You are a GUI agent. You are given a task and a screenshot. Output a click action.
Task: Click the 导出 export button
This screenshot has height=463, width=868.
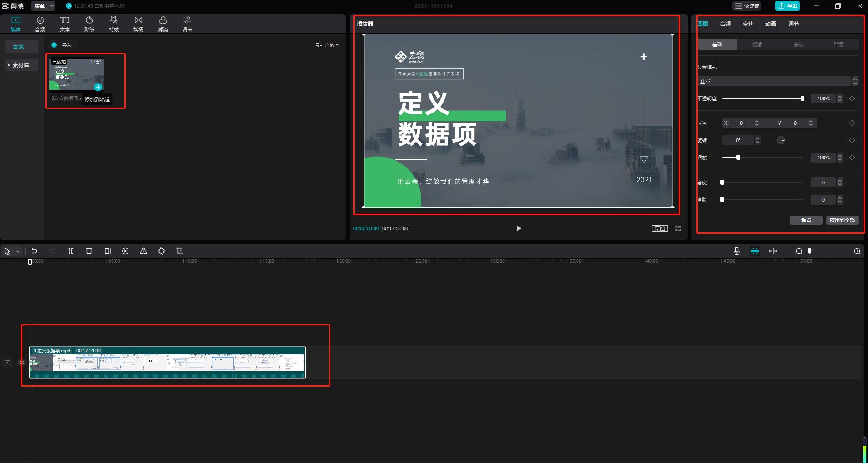click(x=787, y=5)
